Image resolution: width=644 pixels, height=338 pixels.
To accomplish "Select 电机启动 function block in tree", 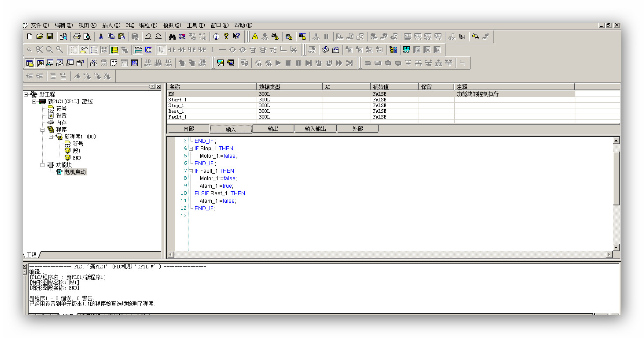I will point(75,172).
